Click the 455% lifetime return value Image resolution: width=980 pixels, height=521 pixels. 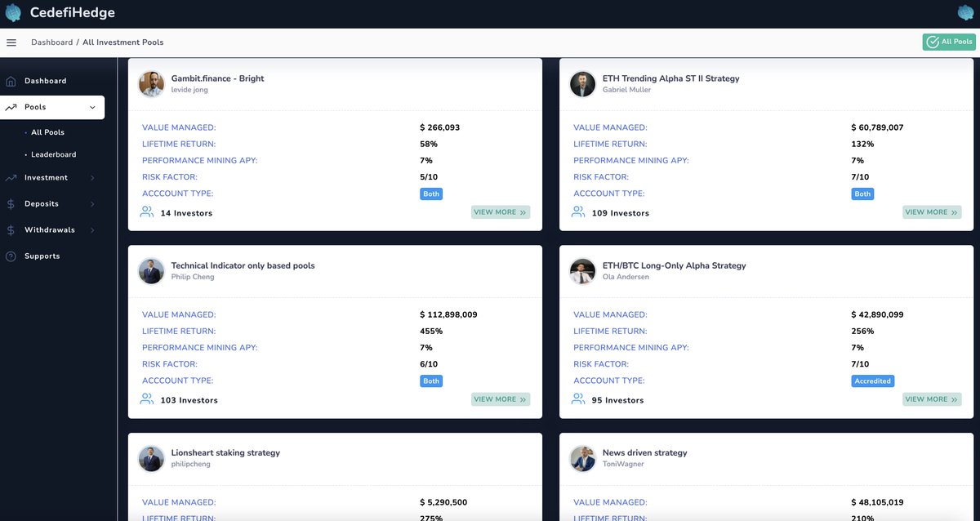point(431,332)
